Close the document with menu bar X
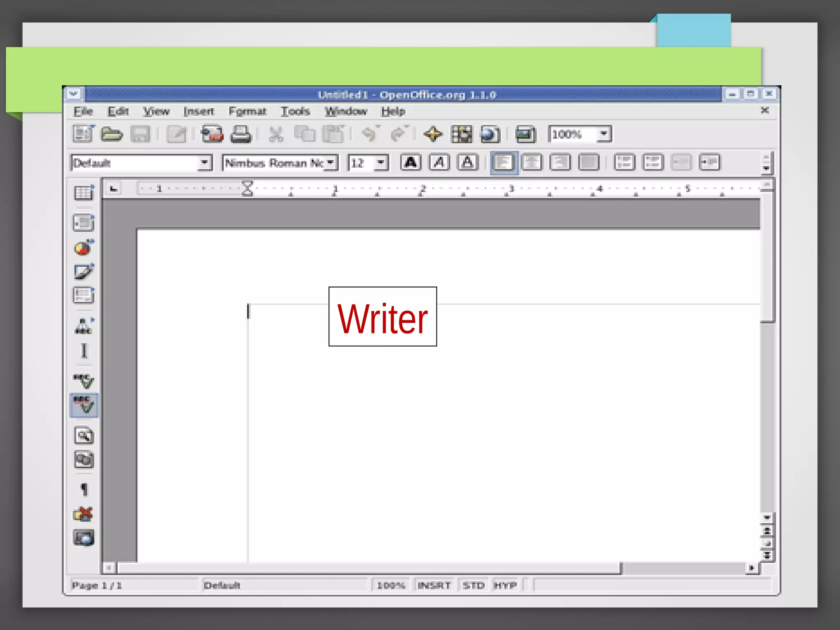The height and width of the screenshot is (630, 840). click(765, 110)
